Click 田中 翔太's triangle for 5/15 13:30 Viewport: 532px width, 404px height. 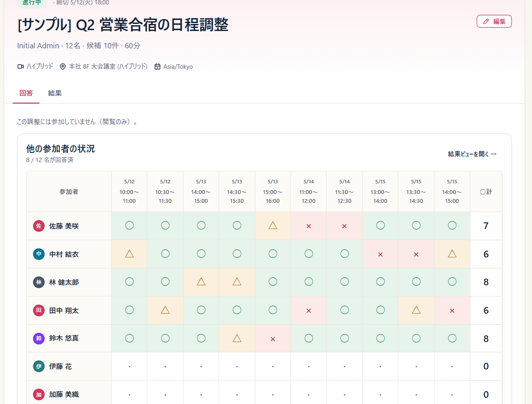(416, 310)
